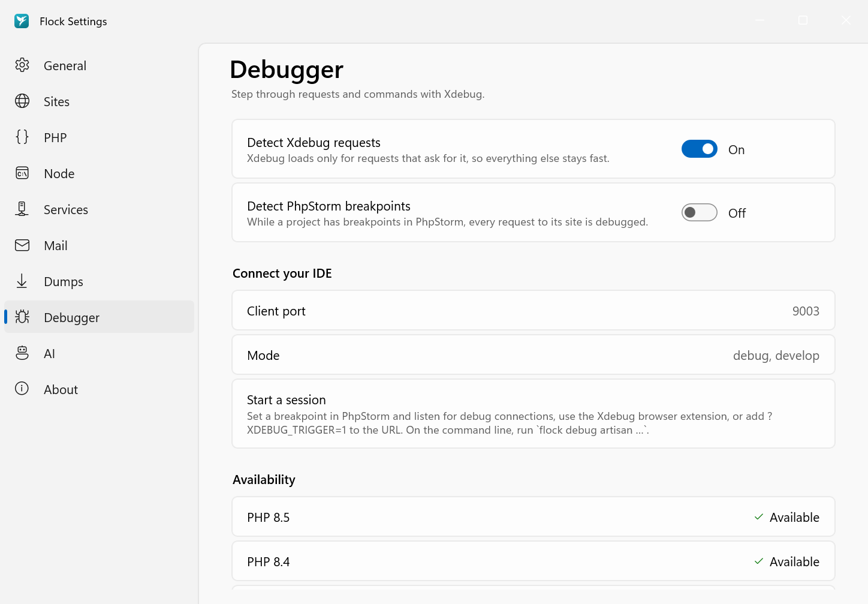Open the AI settings page
The height and width of the screenshot is (604, 868).
(99, 353)
